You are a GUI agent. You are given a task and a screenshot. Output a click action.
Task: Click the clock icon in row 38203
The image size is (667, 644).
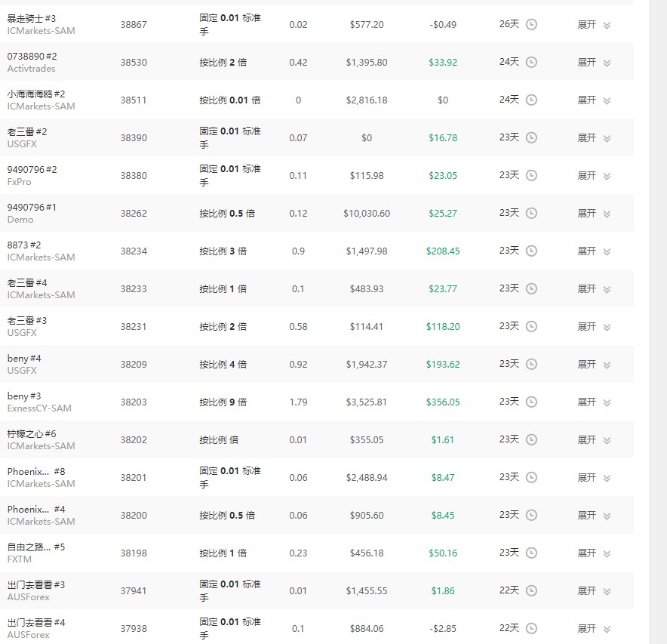tap(531, 402)
